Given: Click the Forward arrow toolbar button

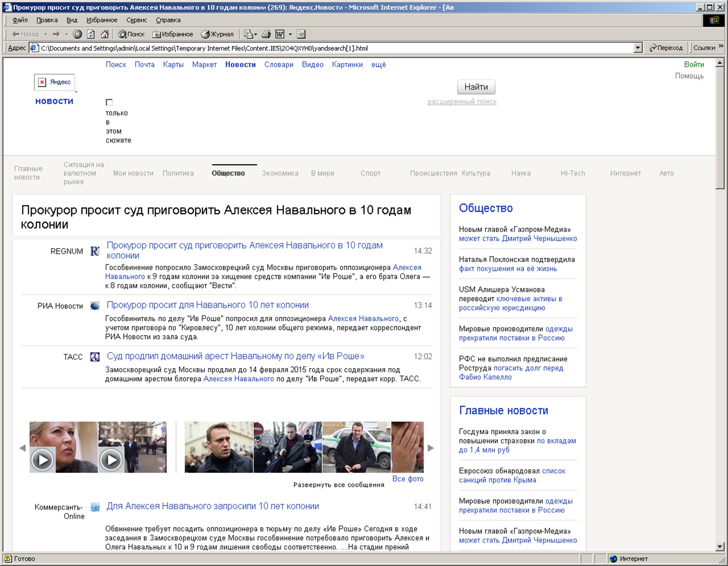Looking at the screenshot, I should click(56, 34).
